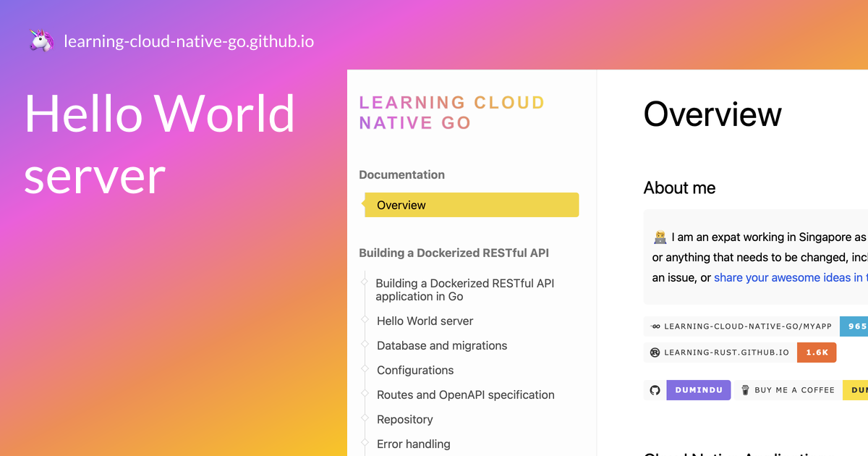Click the blue 965 star count badge
Screen dimensions: 868x456
coord(854,326)
